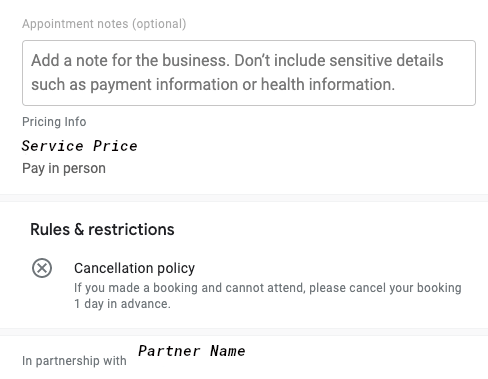
Task: Click the 'Pay in person' text
Action: click(x=64, y=168)
